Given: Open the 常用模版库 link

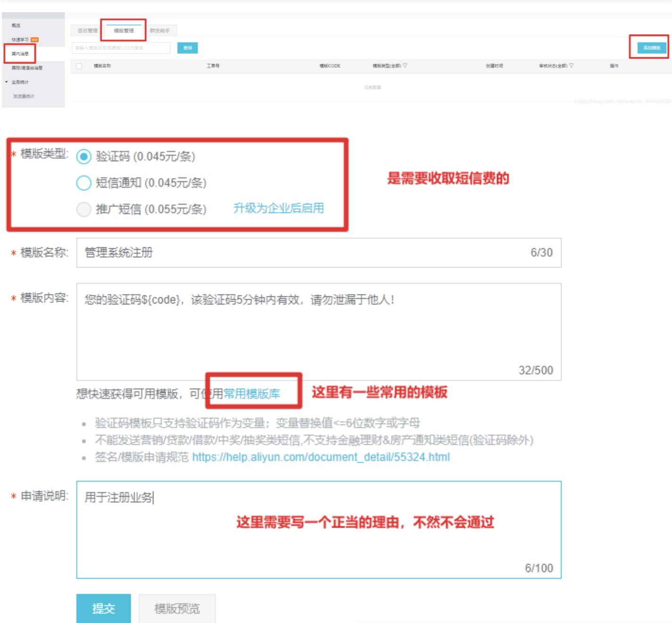Looking at the screenshot, I should coord(252,394).
